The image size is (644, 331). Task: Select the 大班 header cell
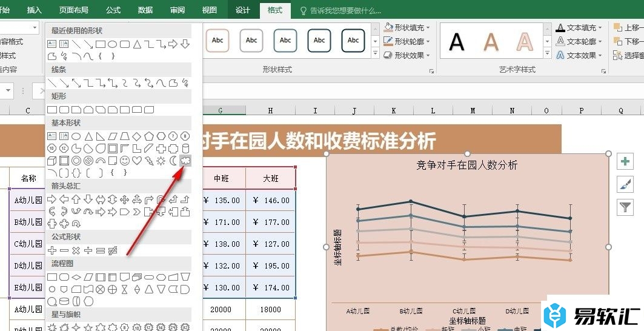pyautogui.click(x=271, y=178)
